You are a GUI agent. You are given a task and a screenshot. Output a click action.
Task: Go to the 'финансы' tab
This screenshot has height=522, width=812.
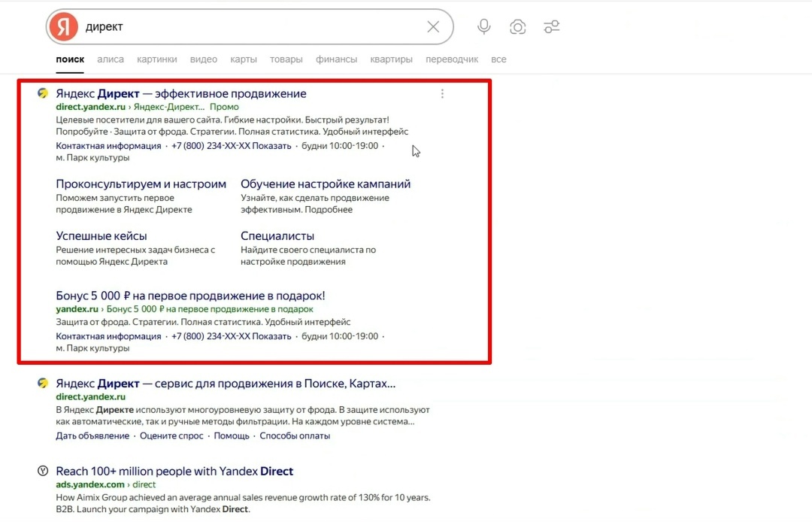click(336, 59)
